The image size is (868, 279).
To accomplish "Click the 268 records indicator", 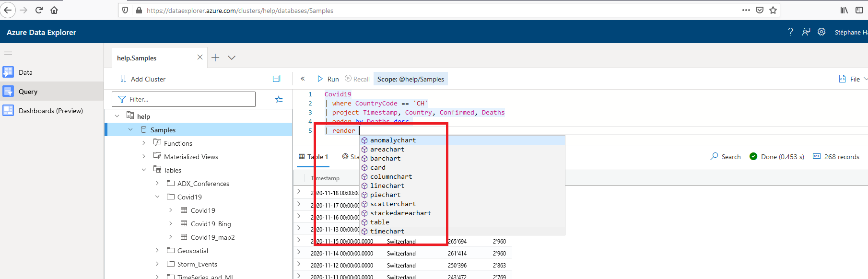I will point(836,157).
